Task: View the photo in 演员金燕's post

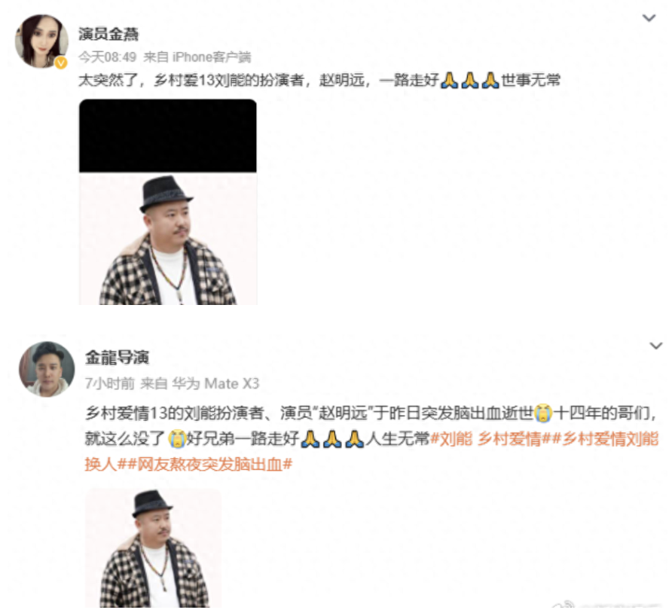Action: (x=167, y=202)
